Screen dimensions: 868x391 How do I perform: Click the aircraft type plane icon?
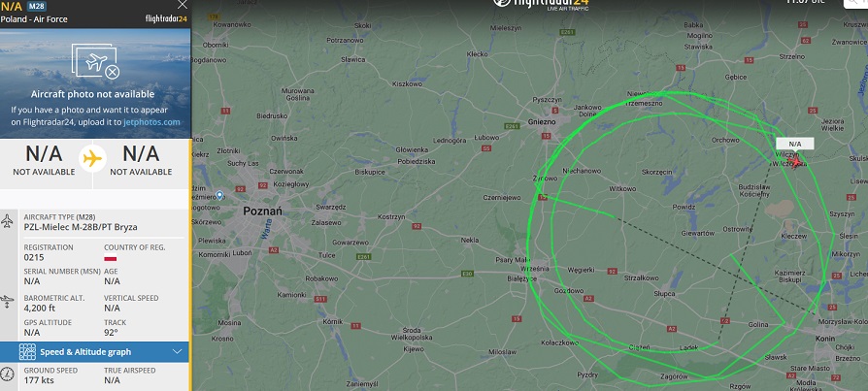coord(7,221)
